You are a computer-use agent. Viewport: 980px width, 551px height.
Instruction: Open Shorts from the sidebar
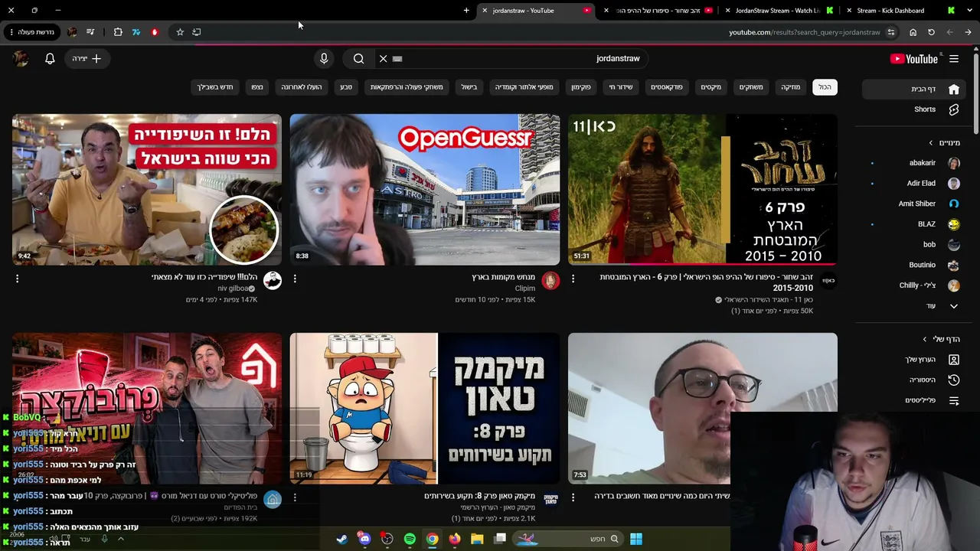(x=914, y=109)
